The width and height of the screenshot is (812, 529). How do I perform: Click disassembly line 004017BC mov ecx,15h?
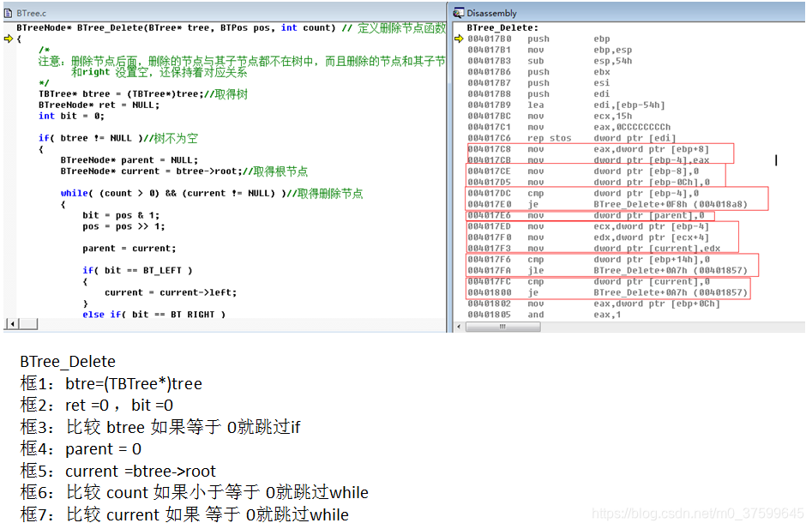click(x=550, y=116)
